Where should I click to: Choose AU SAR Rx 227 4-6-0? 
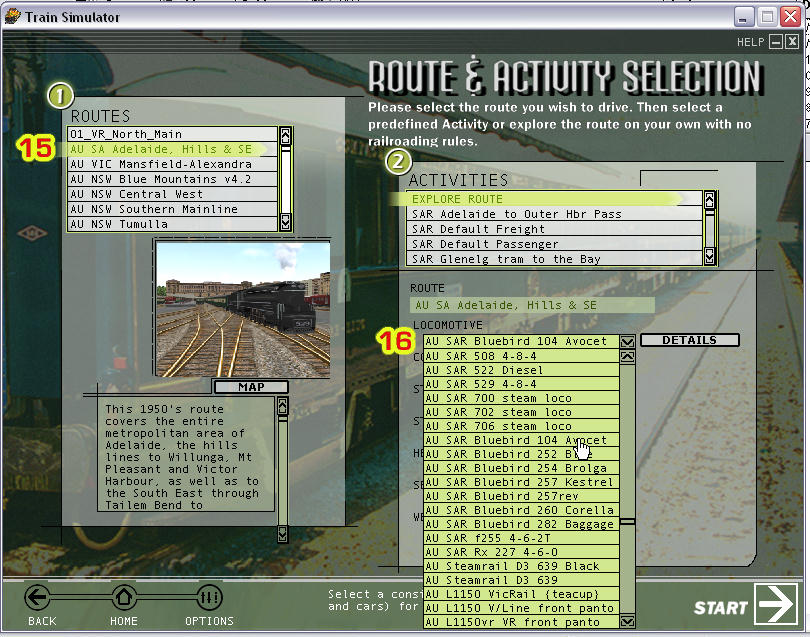click(521, 552)
